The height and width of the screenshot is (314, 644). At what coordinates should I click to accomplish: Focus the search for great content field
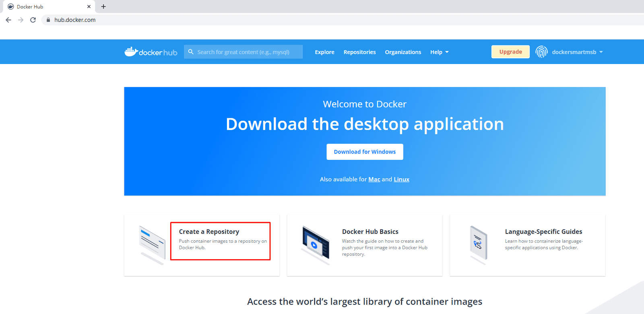click(x=243, y=52)
